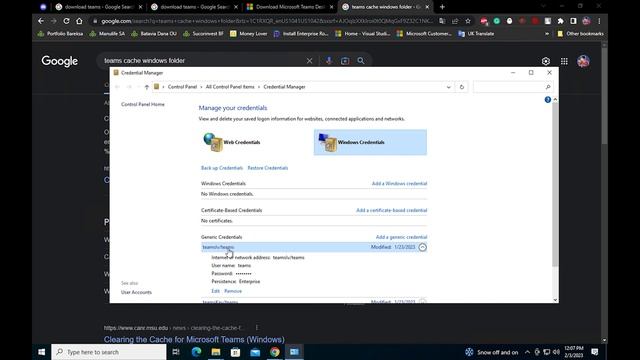Select the Windows Credentials vault icon
The width and height of the screenshot is (640, 360).
coord(328,142)
